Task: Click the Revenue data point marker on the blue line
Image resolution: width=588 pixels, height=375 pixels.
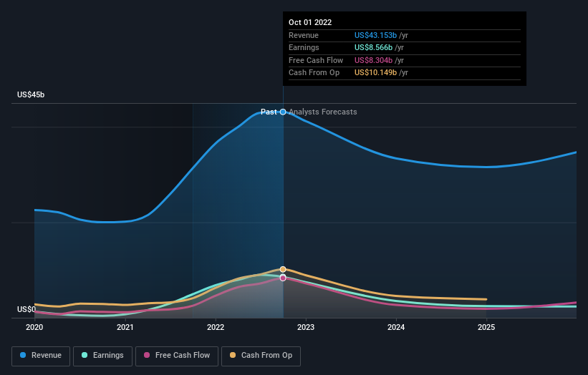Action: click(x=283, y=112)
